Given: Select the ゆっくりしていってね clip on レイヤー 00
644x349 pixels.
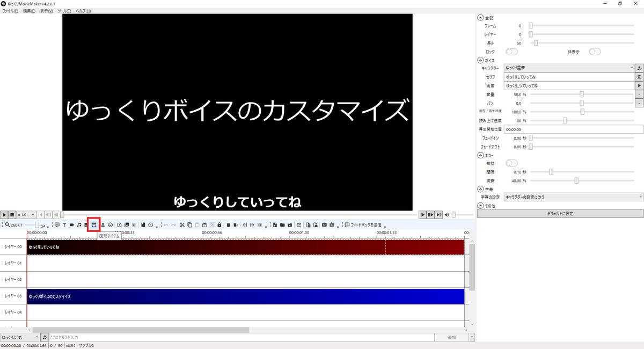Looking at the screenshot, I should tap(245, 247).
